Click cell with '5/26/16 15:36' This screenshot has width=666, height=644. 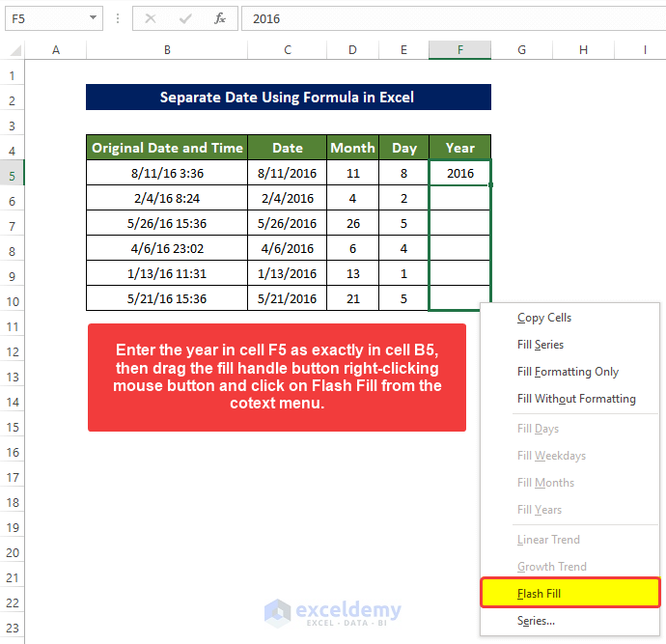(x=167, y=223)
